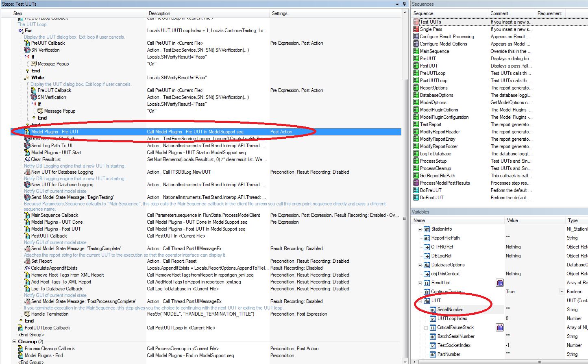Select the Model Plugins - End step
The image size is (588, 364).
click(x=44, y=355)
